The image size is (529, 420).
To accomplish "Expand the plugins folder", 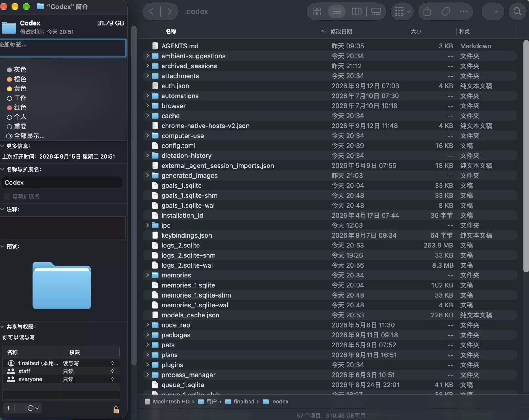I will coord(147,365).
